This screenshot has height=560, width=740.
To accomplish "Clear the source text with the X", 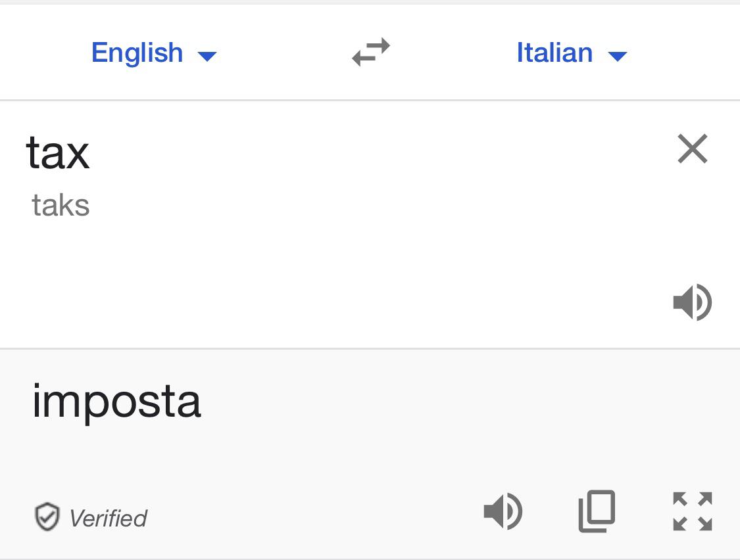I will [692, 149].
